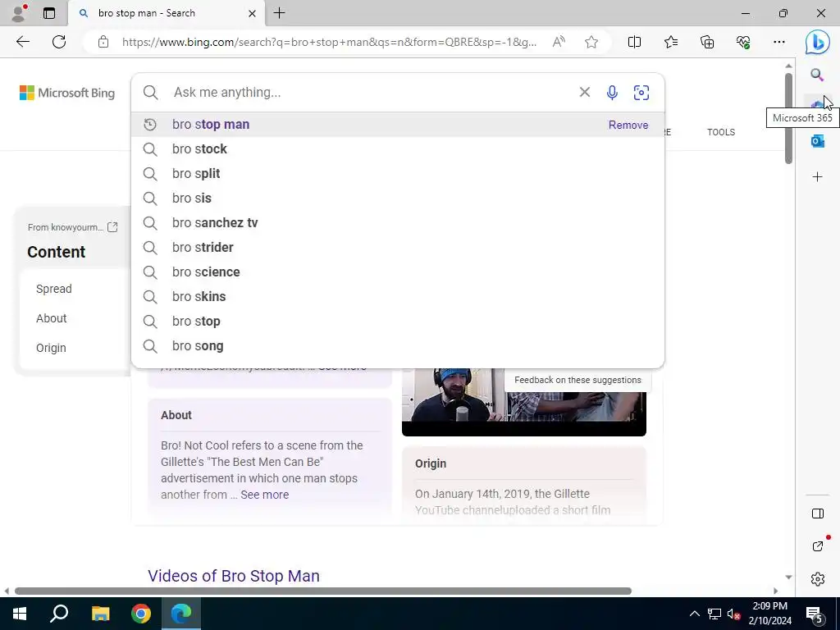
Task: Open link in new window sidebar icon
Action: pyautogui.click(x=818, y=546)
